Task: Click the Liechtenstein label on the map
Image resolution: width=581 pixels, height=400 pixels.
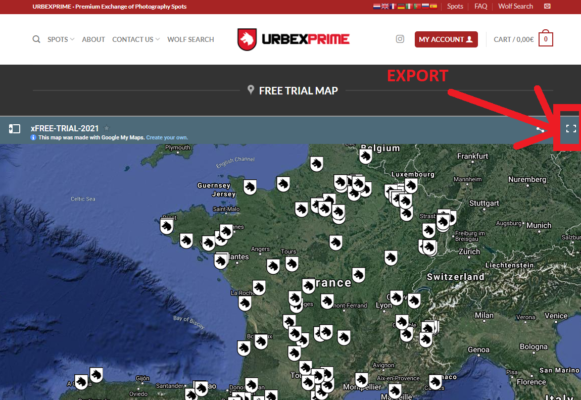Action: point(509,266)
